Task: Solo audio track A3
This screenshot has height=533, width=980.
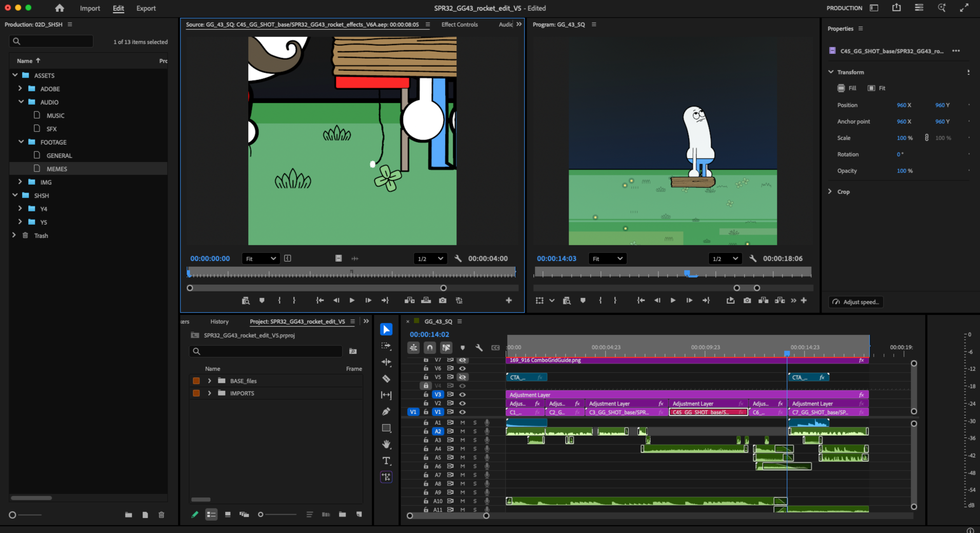Action: [x=475, y=440]
